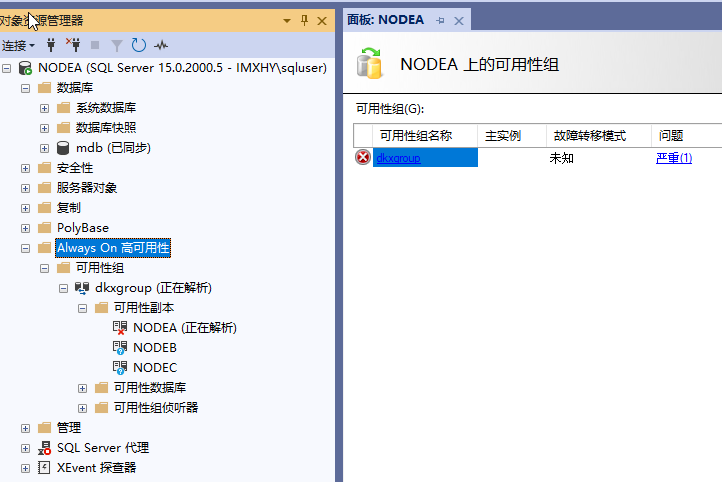The width and height of the screenshot is (722, 482).
Task: Expand the 复制 folder
Action: (x=25, y=209)
